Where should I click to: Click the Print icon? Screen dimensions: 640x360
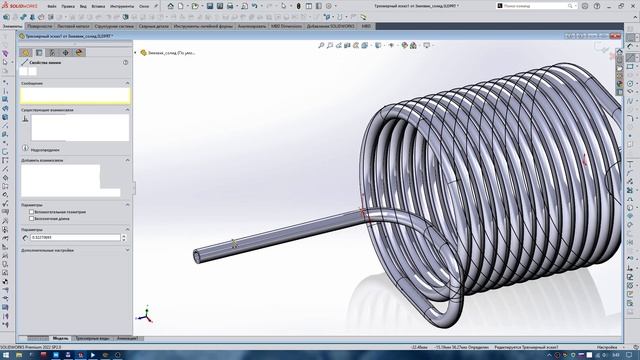pyautogui.click(x=230, y=6)
